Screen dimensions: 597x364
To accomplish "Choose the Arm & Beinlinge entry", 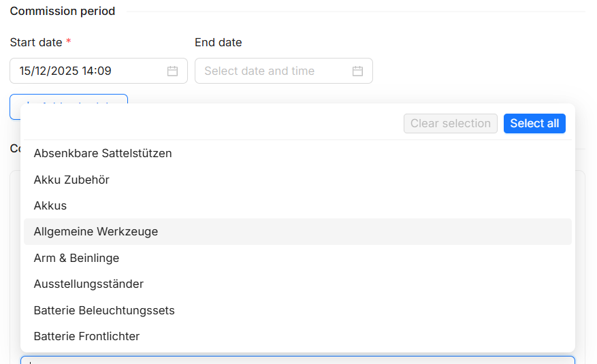I will tap(76, 258).
